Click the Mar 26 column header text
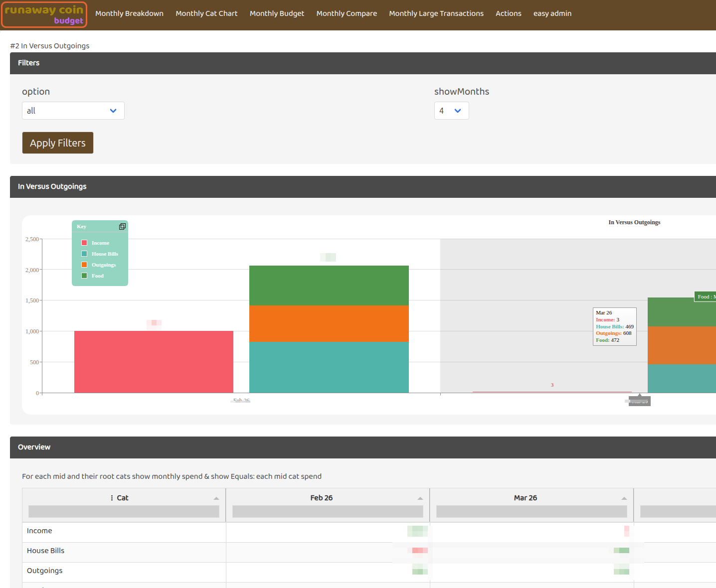This screenshot has height=588, width=716. click(x=526, y=498)
